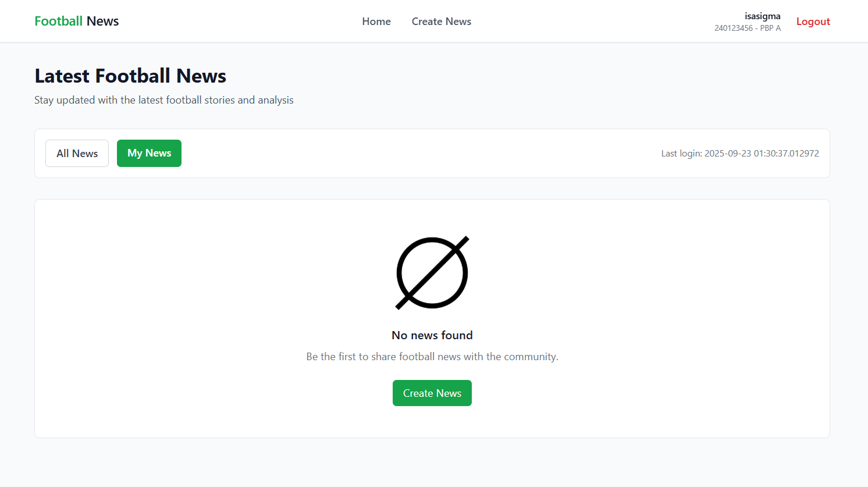868x487 pixels.
Task: Open Create News from the top navigation
Action: [441, 22]
